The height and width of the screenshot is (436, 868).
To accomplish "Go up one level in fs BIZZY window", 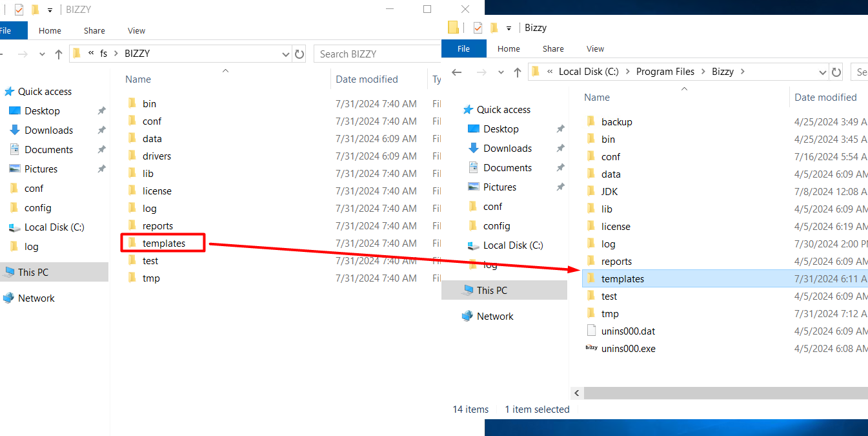I will 59,54.
